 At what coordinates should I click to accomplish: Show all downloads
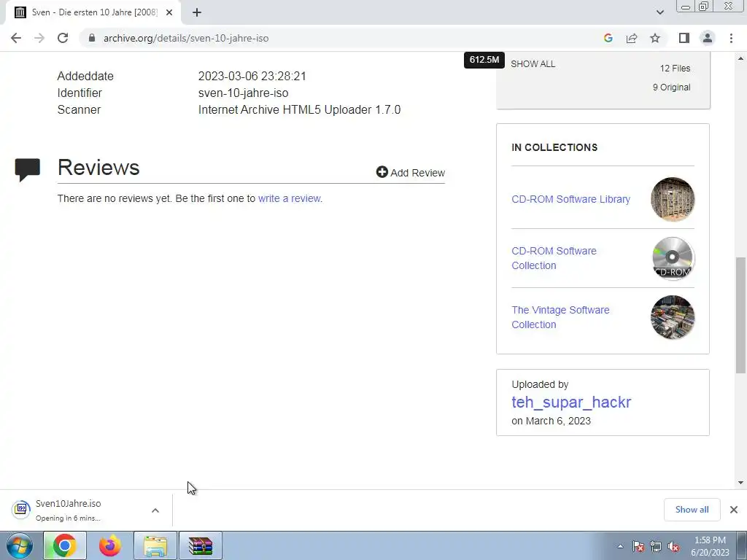coord(692,510)
